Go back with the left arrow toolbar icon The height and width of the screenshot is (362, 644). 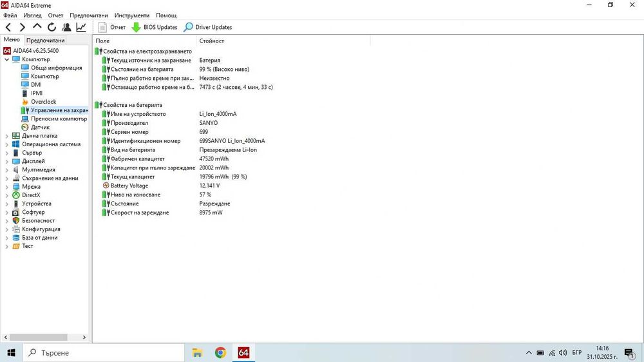[x=8, y=27]
